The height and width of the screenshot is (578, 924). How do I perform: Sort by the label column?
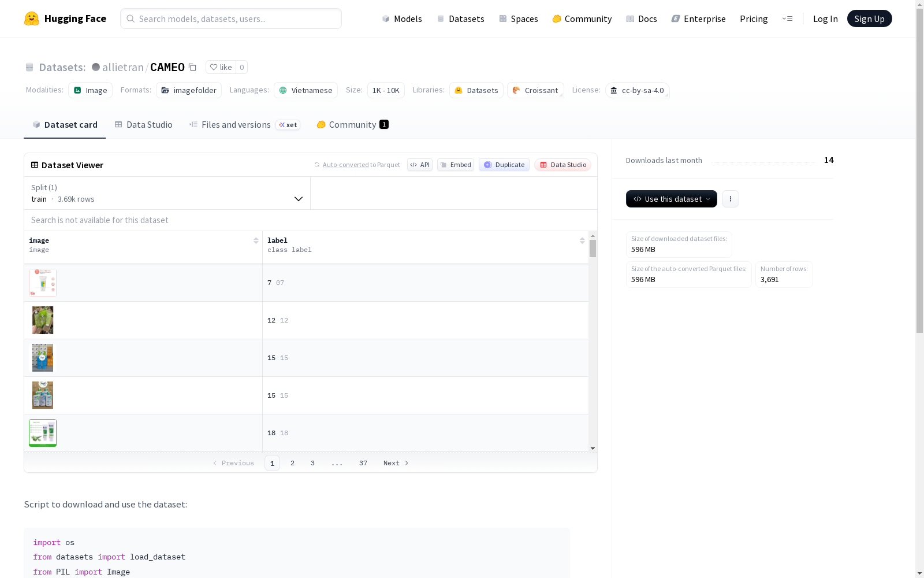click(x=582, y=240)
